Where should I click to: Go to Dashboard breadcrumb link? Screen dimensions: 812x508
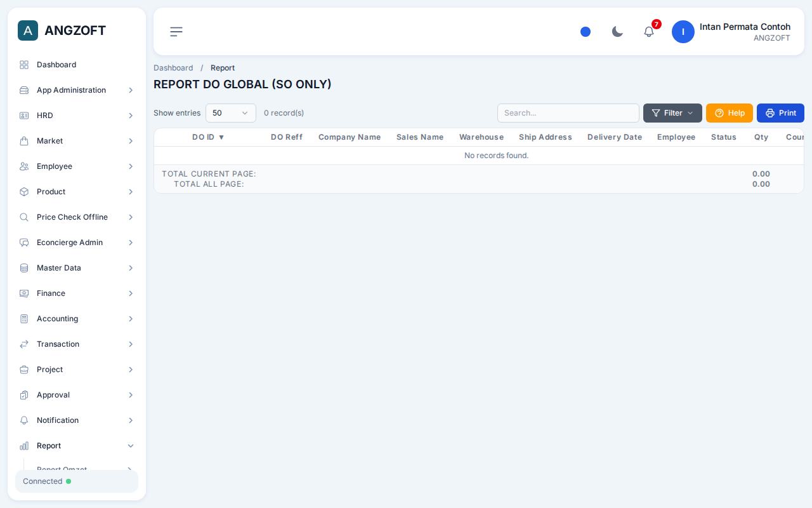(x=173, y=68)
